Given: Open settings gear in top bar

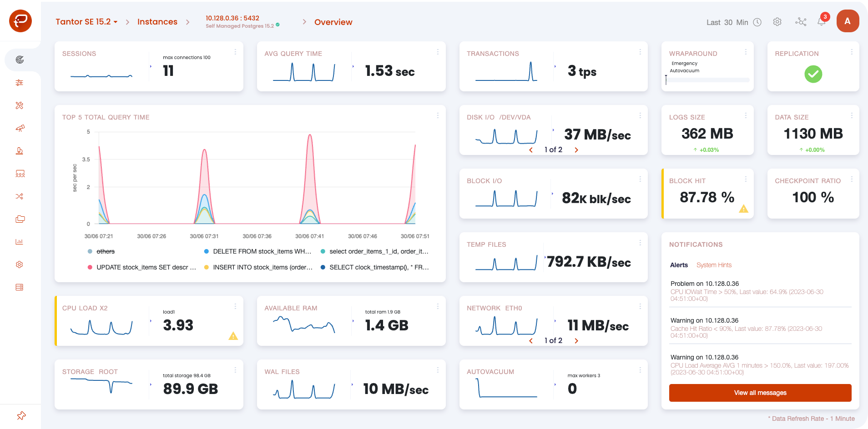Looking at the screenshot, I should click(x=777, y=22).
